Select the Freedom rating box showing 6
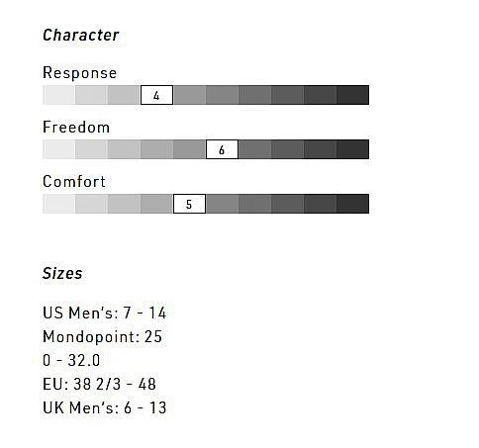Viewport: 479px width, 448px height. pos(222,149)
